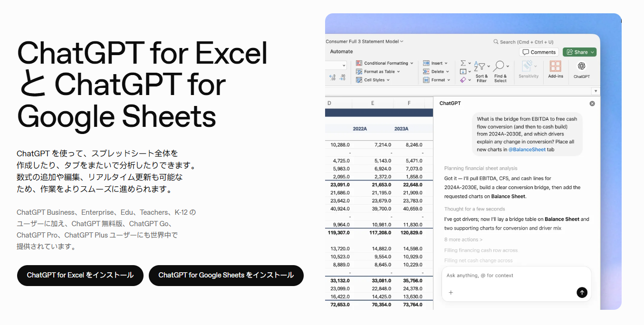Expand the Conditional Formatting dropdown arrow
This screenshot has width=644, height=325.
point(412,63)
